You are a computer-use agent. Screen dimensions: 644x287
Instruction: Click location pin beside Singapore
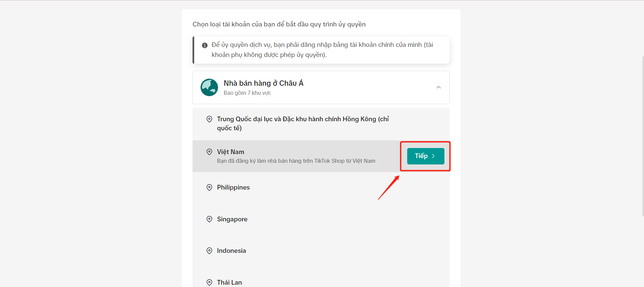[209, 219]
